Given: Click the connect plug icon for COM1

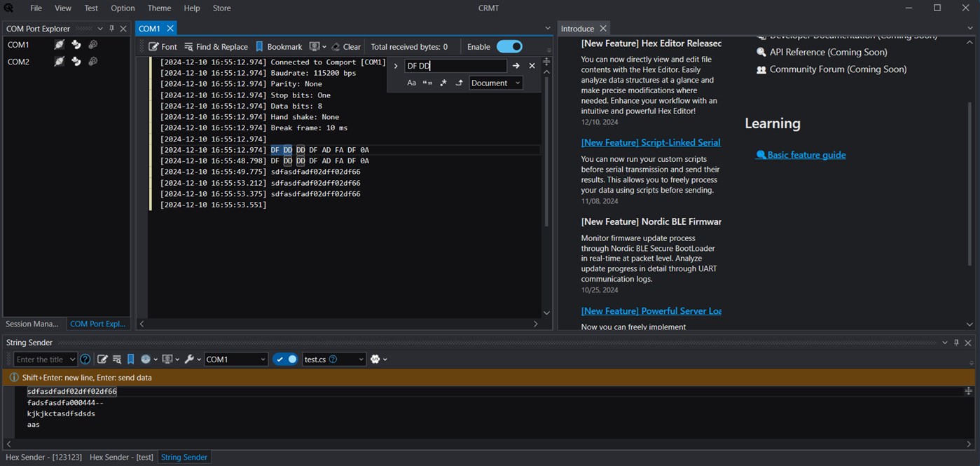Looking at the screenshot, I should (x=60, y=45).
